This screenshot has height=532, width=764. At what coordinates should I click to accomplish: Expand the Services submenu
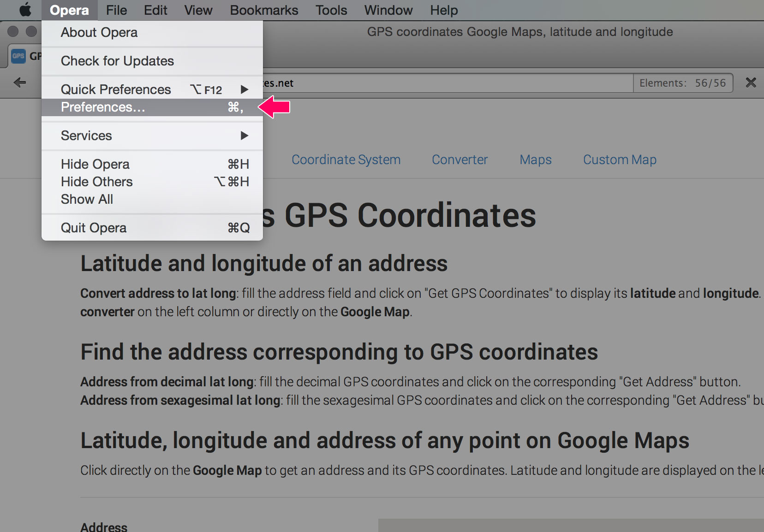click(152, 136)
